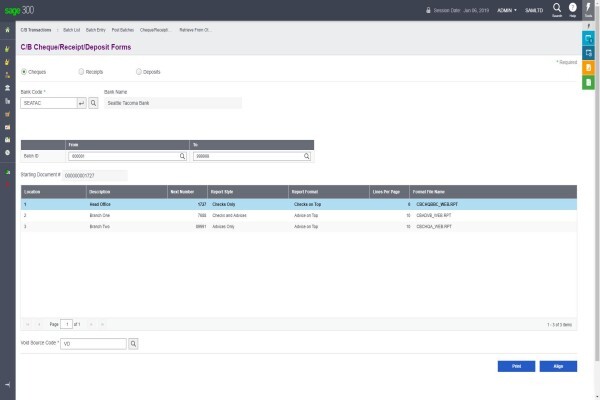
Task: Click the Bank Code go arrow button
Action: [x=82, y=103]
